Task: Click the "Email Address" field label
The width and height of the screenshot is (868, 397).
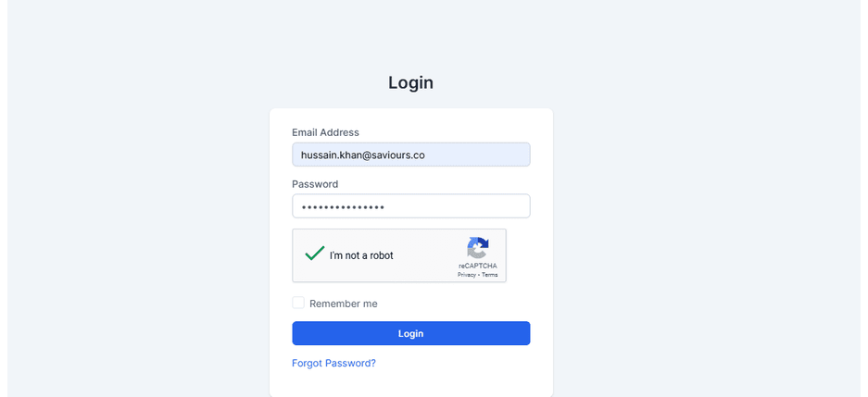Action: point(325,132)
